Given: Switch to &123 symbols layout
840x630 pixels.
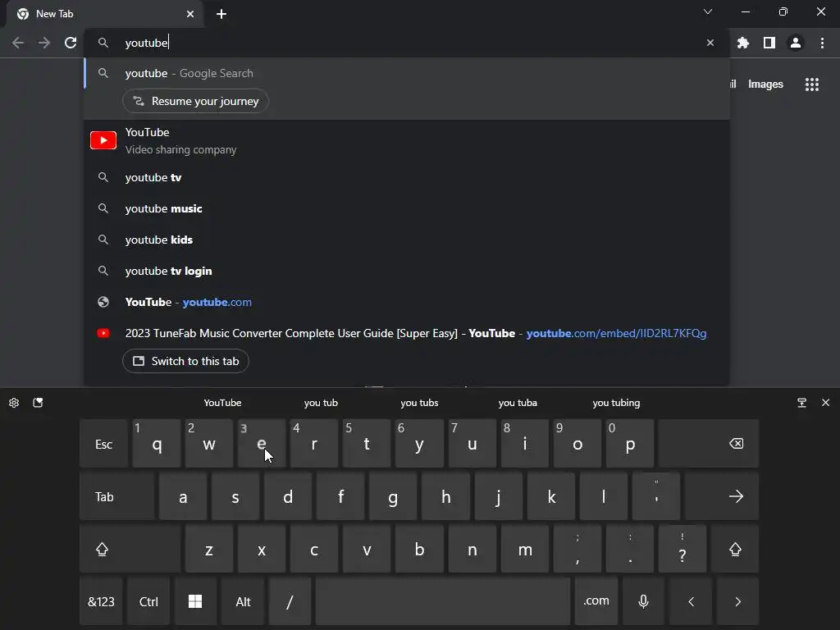Looking at the screenshot, I should 101,601.
